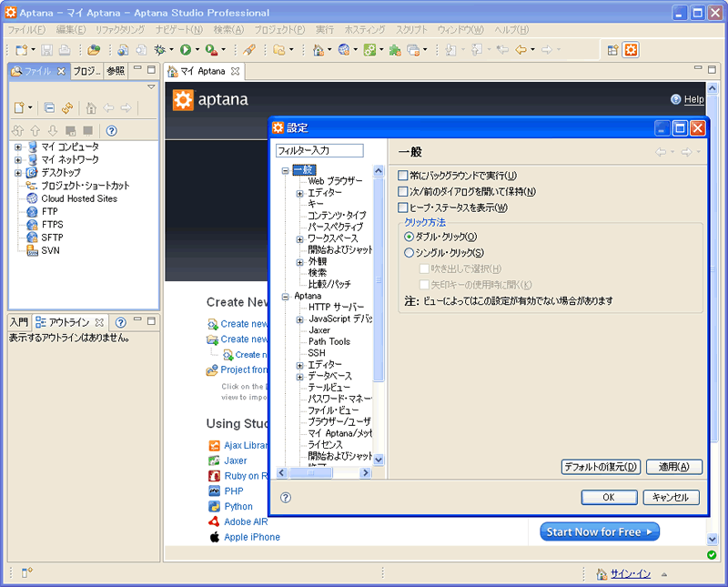Open the ヘルプ(H) menu
Screen dimensions: 728x587
click(511, 30)
